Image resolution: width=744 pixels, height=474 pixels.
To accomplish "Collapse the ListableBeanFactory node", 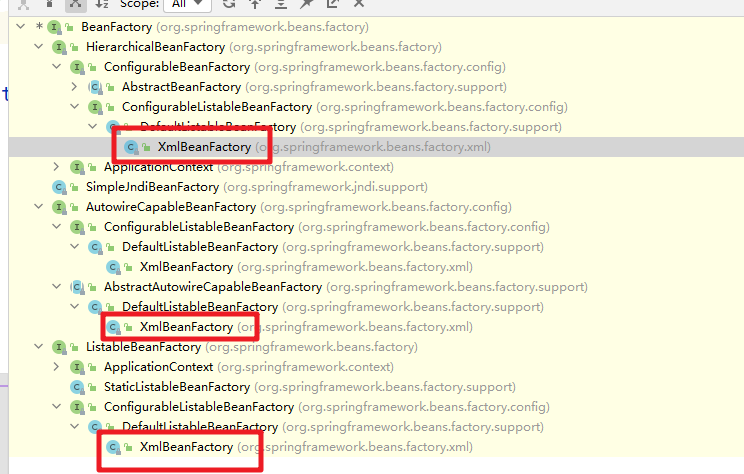I will coord(38,346).
